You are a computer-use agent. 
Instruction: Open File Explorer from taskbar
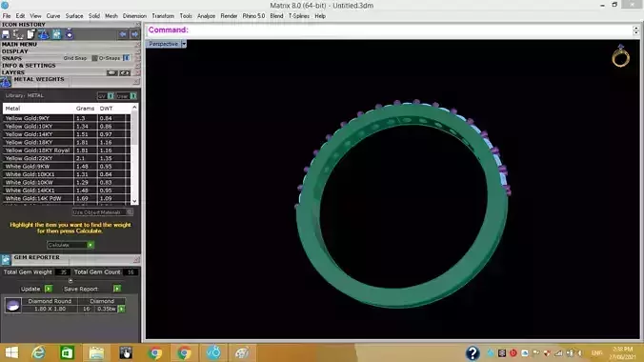click(x=96, y=353)
